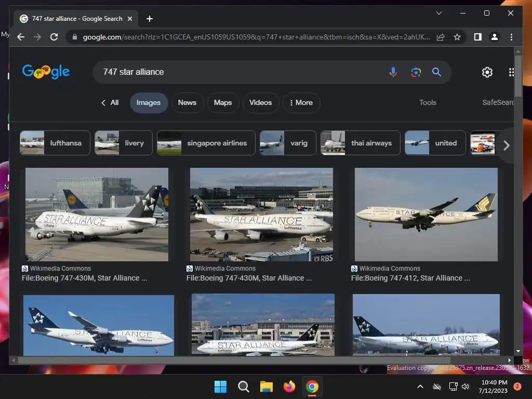532x399 pixels.
Task: Open Google quick settings gear
Action: tap(487, 72)
